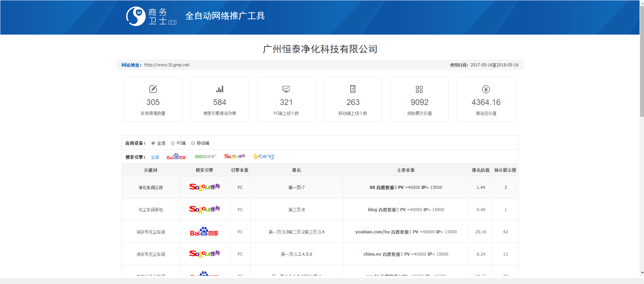
Task: Filter by Sogou logo in filter bar
Action: tap(235, 156)
